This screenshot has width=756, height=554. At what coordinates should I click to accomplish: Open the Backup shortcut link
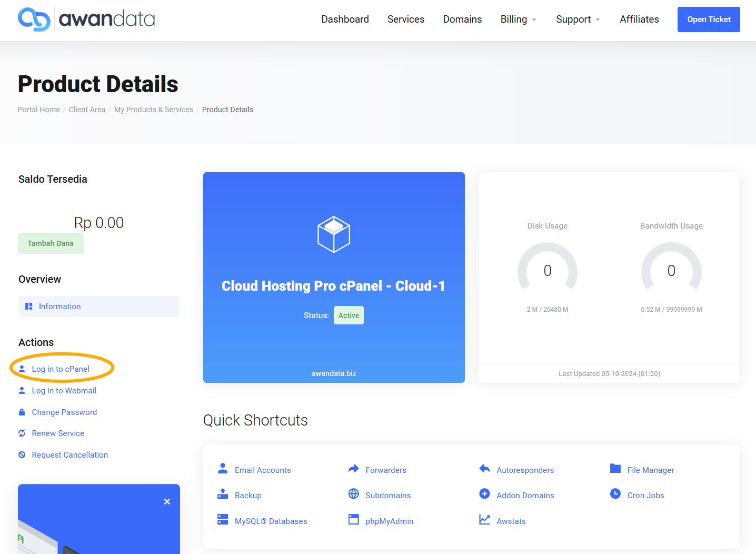248,496
